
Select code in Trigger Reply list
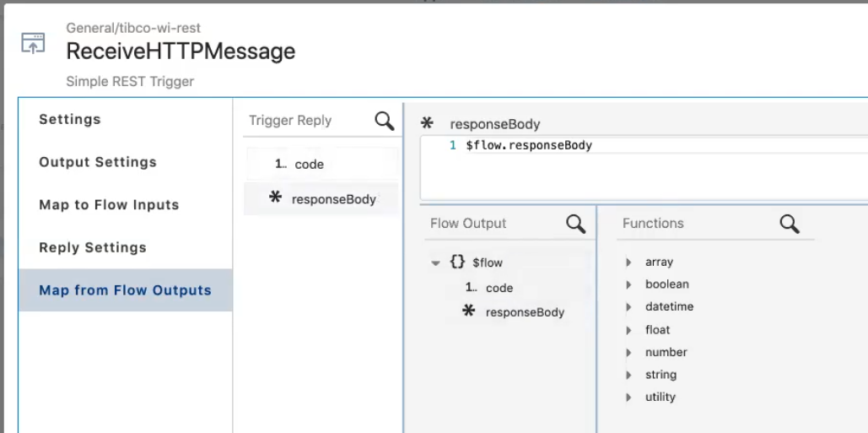pos(309,165)
